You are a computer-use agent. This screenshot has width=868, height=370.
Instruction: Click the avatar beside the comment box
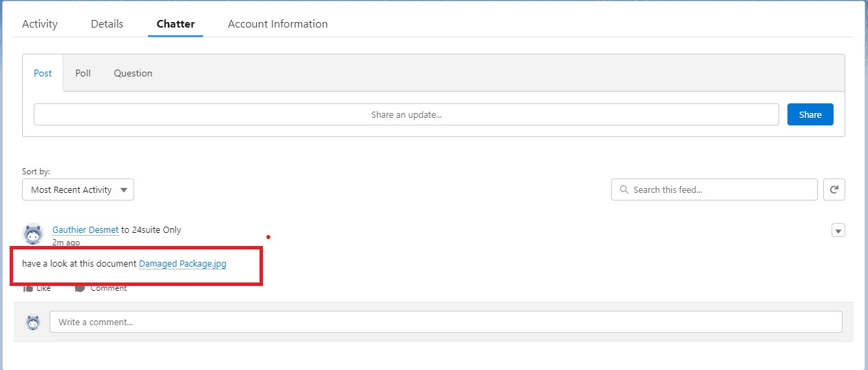click(32, 322)
